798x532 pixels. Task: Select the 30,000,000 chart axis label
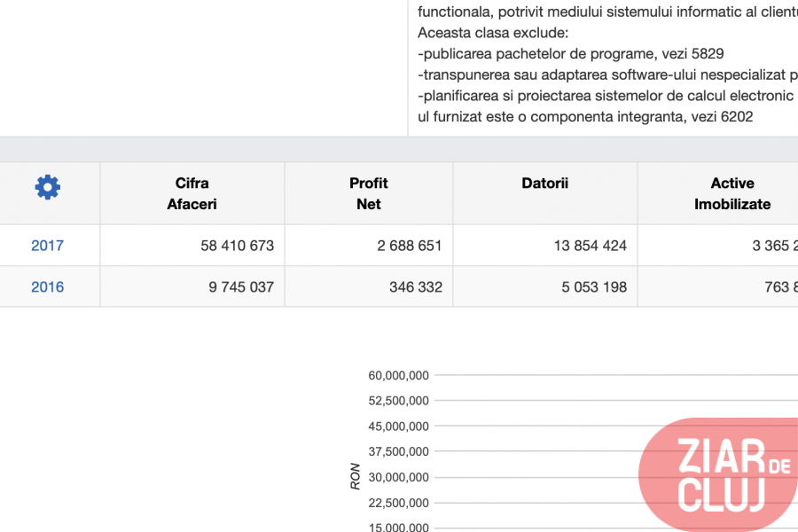click(398, 478)
